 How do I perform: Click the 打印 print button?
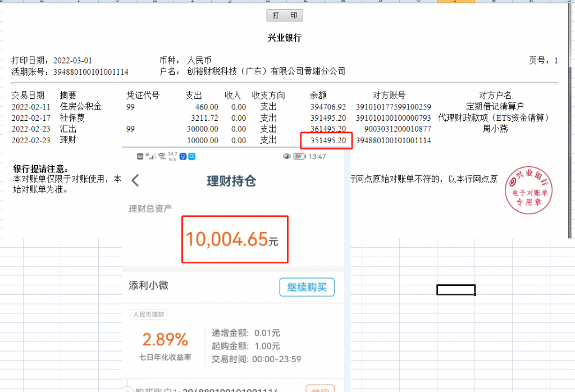[x=285, y=15]
